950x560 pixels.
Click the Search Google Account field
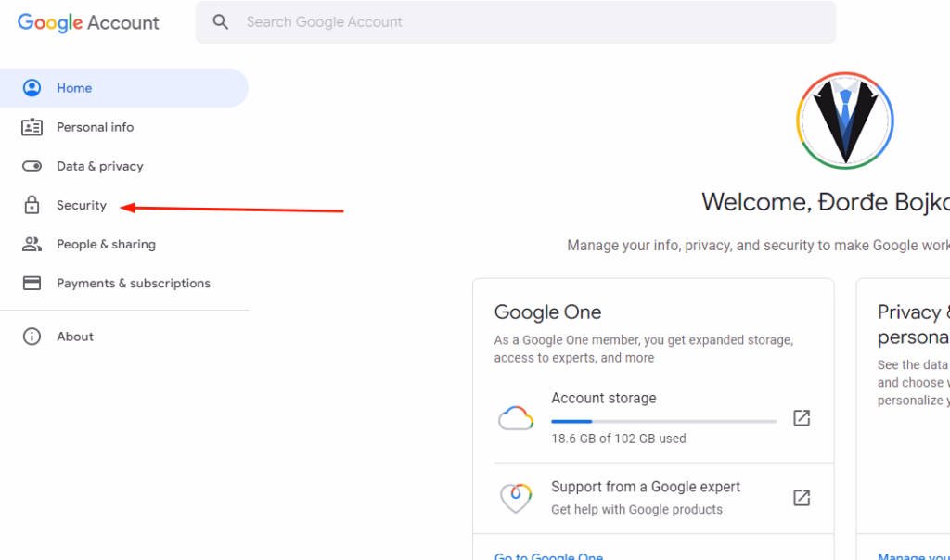click(516, 22)
